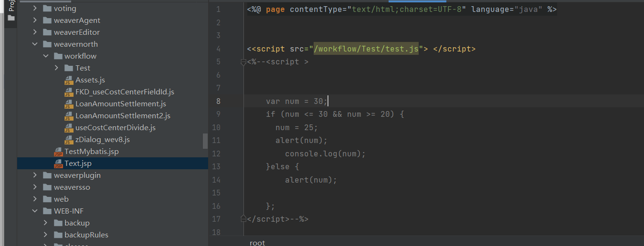Viewport: 644px width, 246px height.
Task: Expand the web folder chevron
Action: 35,199
